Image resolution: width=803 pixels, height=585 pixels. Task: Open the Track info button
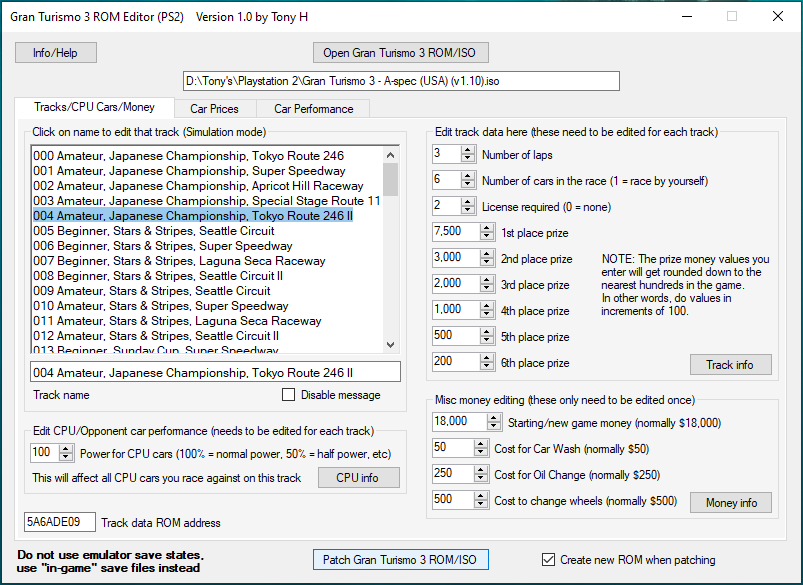coord(730,365)
